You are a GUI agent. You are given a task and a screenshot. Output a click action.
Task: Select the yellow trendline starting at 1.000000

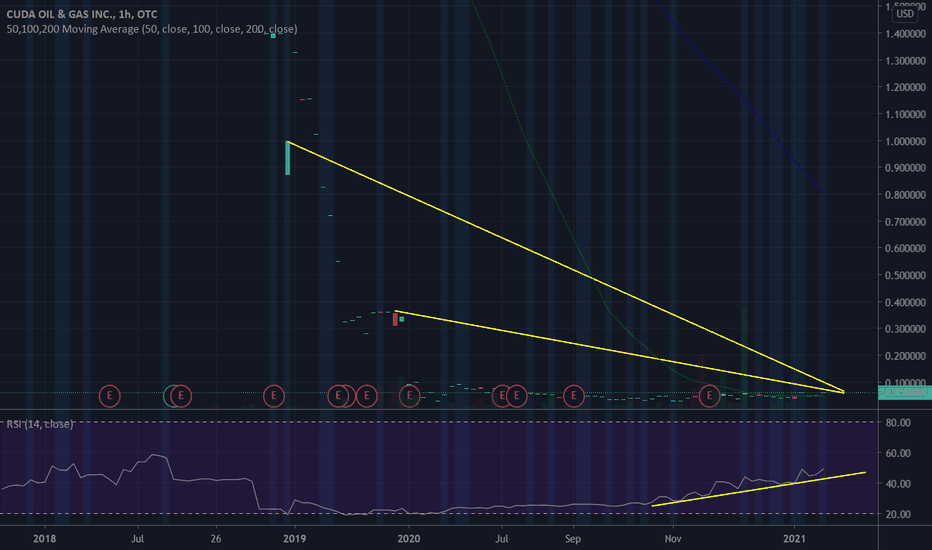pos(565,266)
